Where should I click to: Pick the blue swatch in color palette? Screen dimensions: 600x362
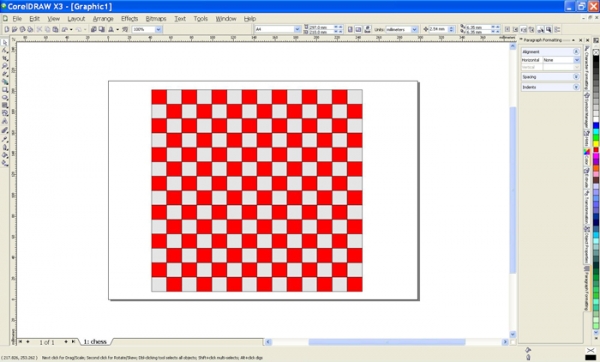[x=596, y=126]
